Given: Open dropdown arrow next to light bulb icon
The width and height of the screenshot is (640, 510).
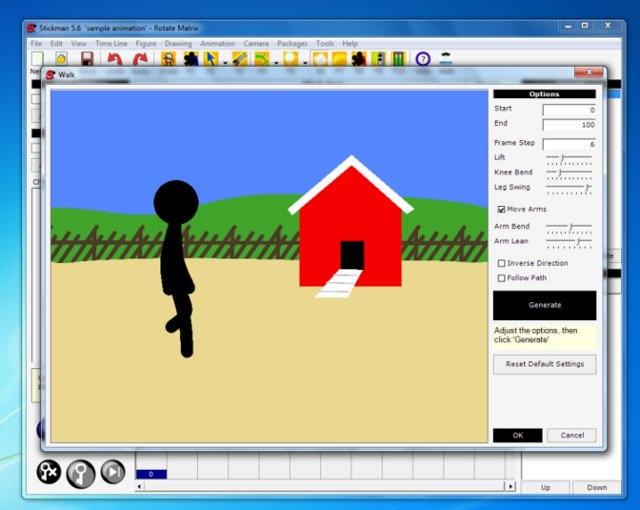Looking at the screenshot, I should coord(305,63).
